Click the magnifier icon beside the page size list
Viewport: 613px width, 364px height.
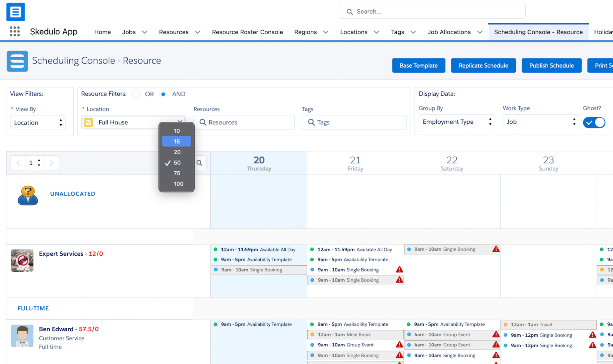(x=200, y=163)
